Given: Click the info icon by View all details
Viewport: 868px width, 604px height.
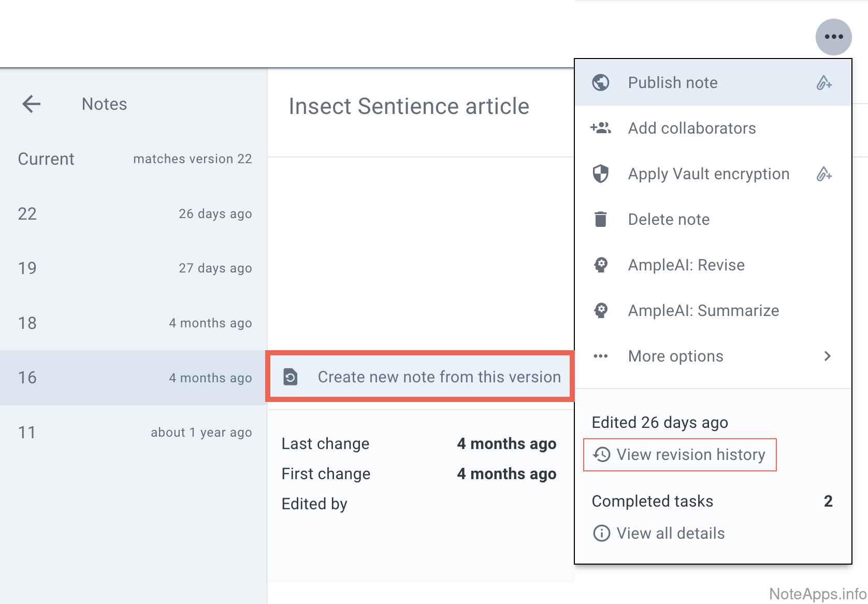Looking at the screenshot, I should coord(601,533).
